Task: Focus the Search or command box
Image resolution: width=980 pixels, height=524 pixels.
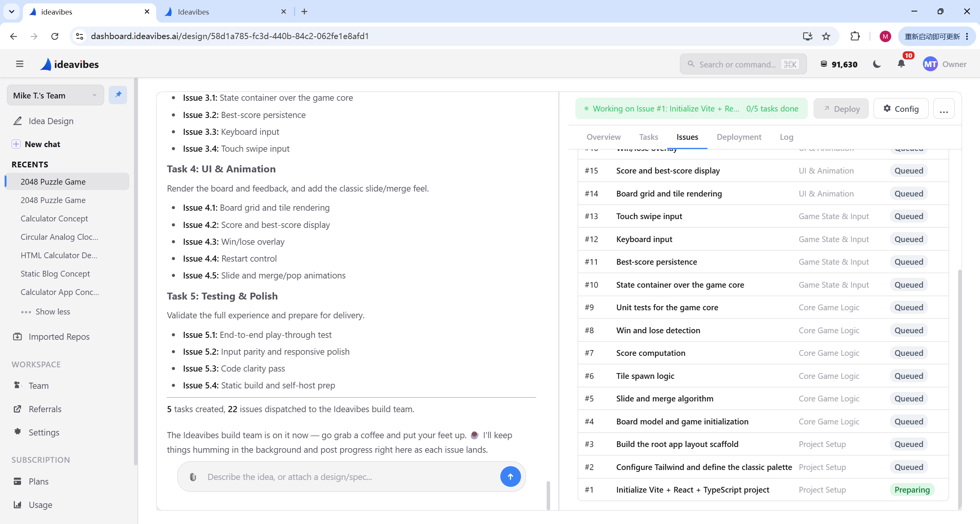Action: (743, 64)
